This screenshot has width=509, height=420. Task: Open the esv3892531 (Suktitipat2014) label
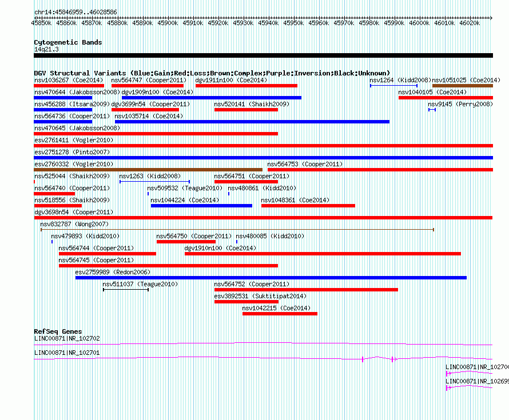point(260,296)
